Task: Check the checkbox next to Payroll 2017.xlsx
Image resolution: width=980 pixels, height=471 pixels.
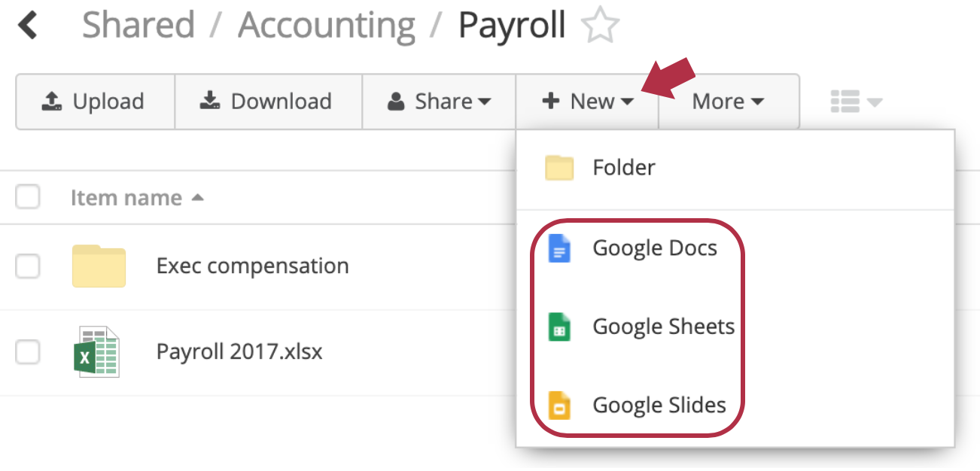Action: (x=28, y=351)
